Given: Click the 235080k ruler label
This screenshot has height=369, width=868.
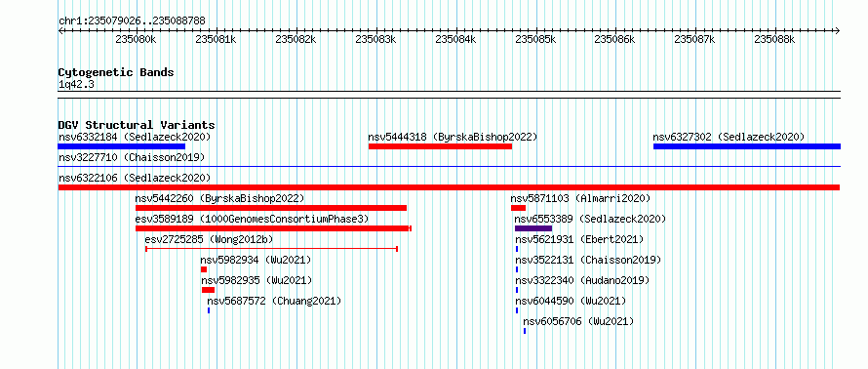Looking at the screenshot, I should coord(137,39).
